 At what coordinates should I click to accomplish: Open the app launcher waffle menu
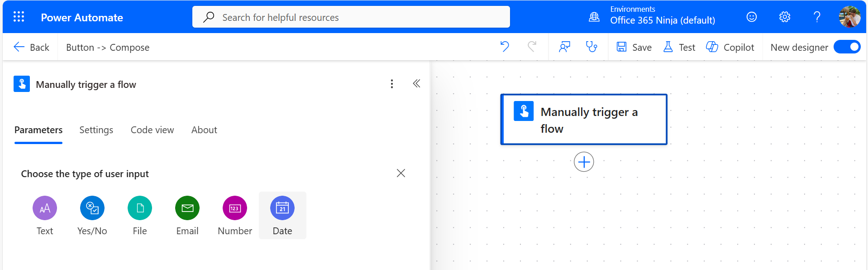(x=19, y=17)
